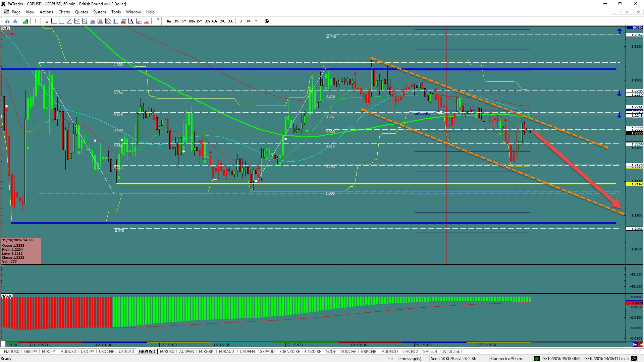The image size is (644, 362).
Task: Choose the horizontal line tool
Action: (x=54, y=21)
